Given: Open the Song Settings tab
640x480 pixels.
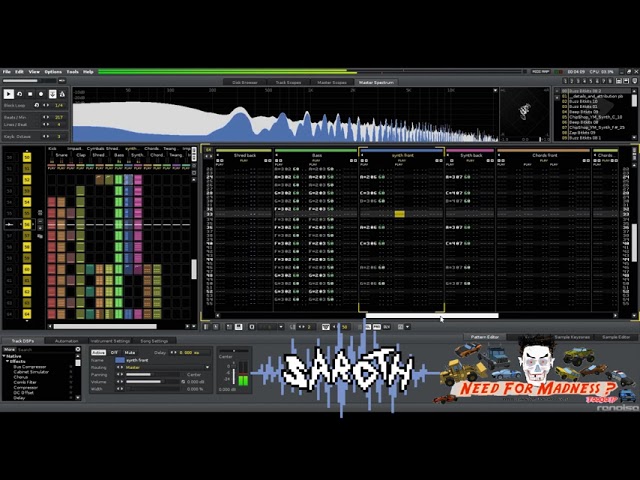Looking at the screenshot, I should (x=154, y=341).
